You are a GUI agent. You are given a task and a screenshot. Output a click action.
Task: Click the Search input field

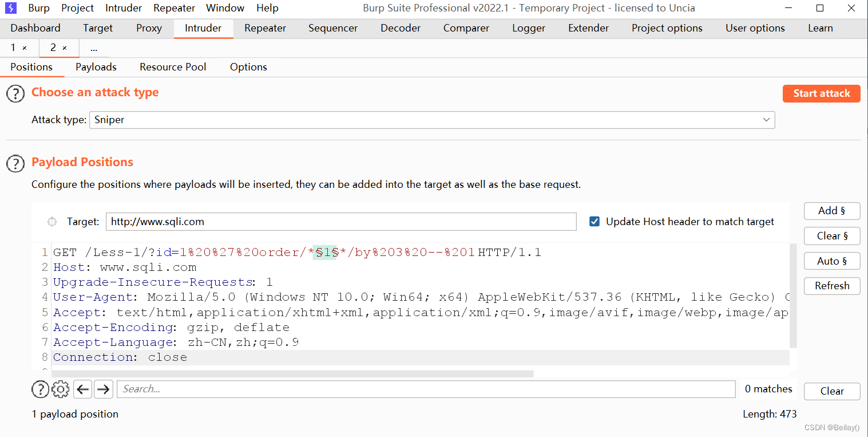click(426, 389)
